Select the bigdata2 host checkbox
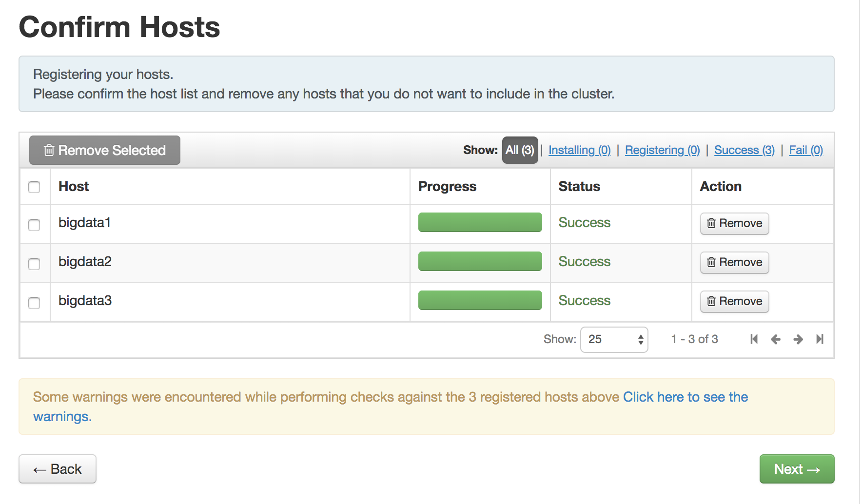 (34, 264)
